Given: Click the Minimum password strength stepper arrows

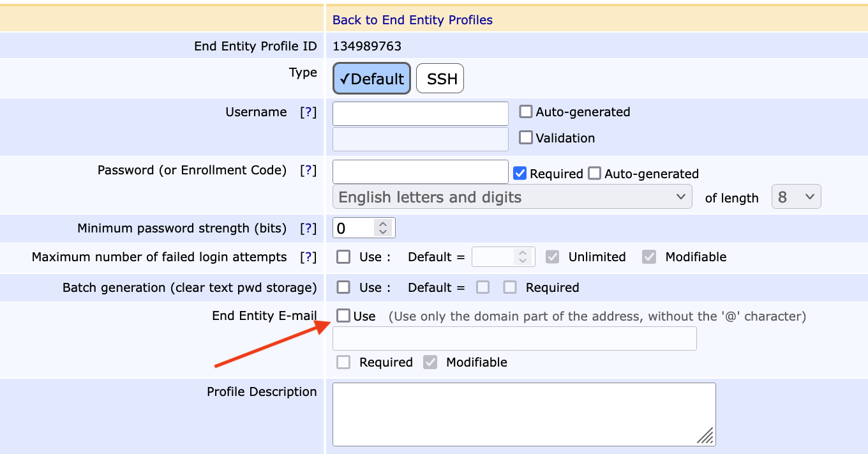Looking at the screenshot, I should click(383, 228).
